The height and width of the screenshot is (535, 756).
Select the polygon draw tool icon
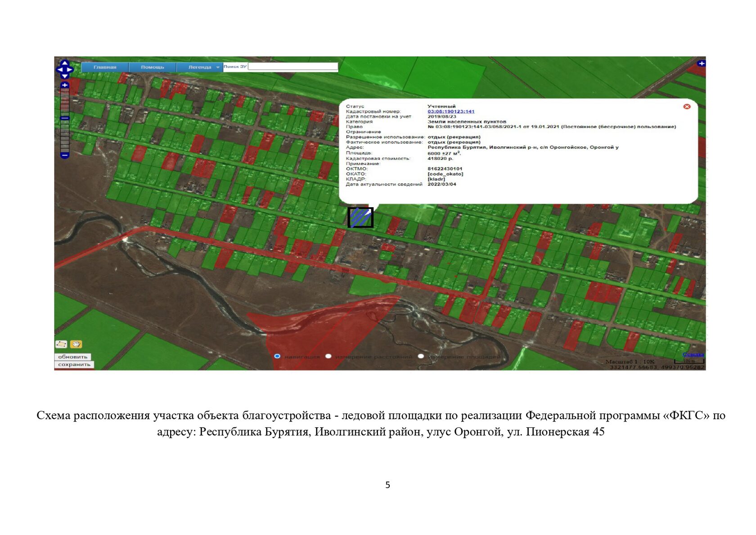61,344
